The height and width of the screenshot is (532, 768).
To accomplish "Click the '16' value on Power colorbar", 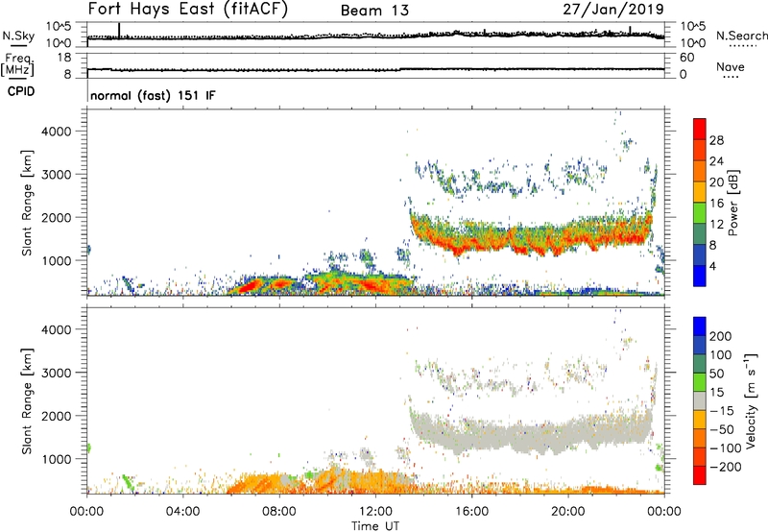I will [x=716, y=204].
